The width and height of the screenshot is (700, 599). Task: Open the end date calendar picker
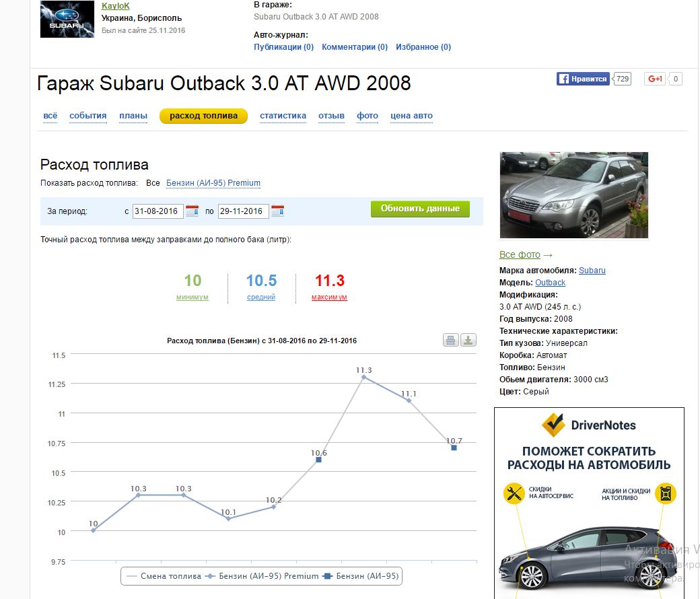(277, 211)
